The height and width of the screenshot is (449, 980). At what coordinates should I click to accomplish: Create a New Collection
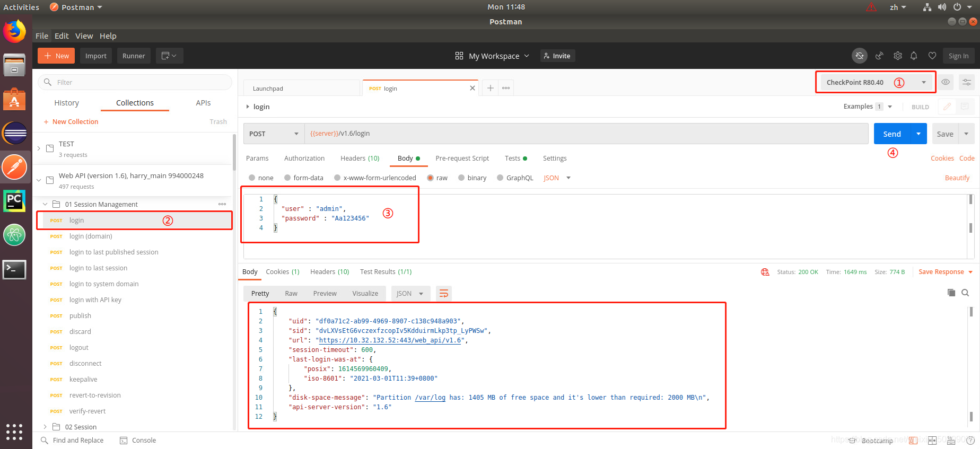(71, 121)
